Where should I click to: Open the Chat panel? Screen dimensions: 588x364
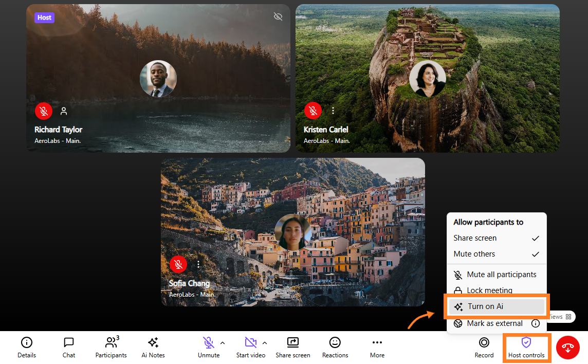69,347
